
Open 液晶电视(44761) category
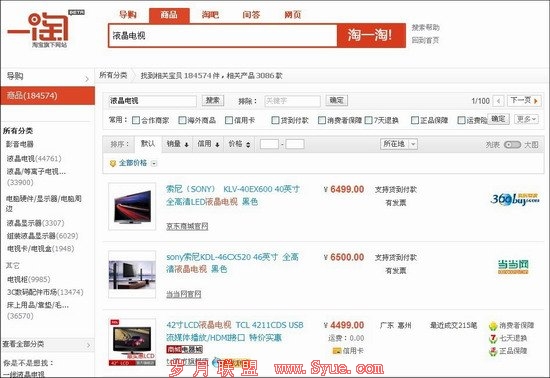click(x=34, y=159)
